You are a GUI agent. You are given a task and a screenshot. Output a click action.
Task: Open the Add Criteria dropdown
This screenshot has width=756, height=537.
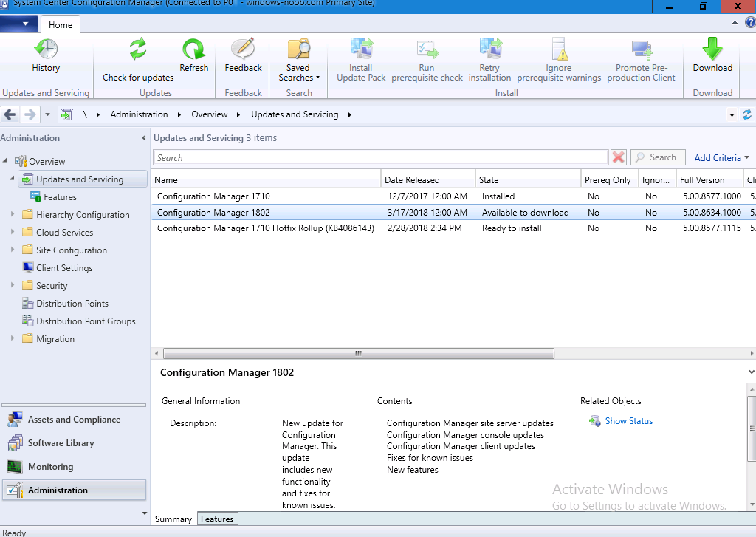tap(721, 158)
